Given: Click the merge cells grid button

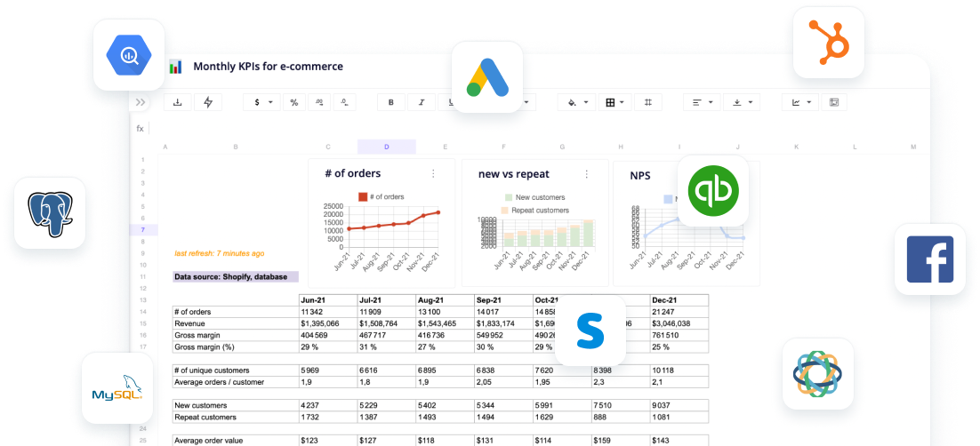Looking at the screenshot, I should (x=648, y=102).
